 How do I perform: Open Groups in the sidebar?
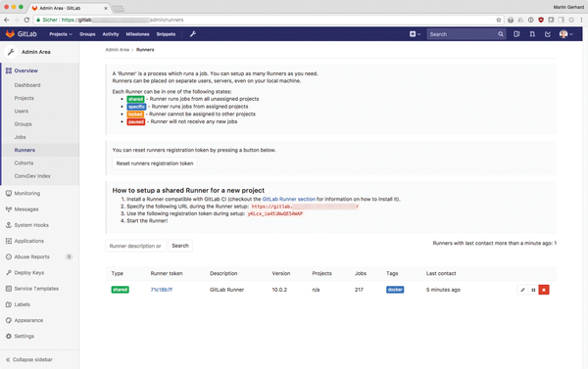click(x=23, y=124)
